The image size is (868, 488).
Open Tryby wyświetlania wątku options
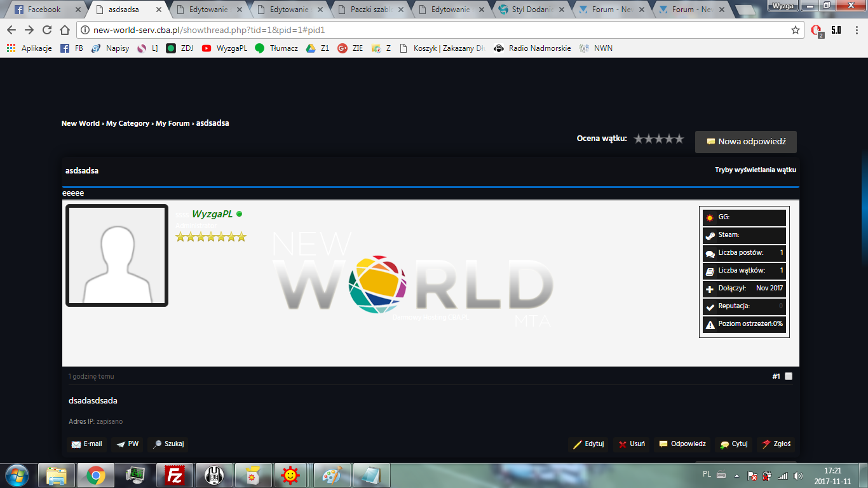pyautogui.click(x=755, y=170)
